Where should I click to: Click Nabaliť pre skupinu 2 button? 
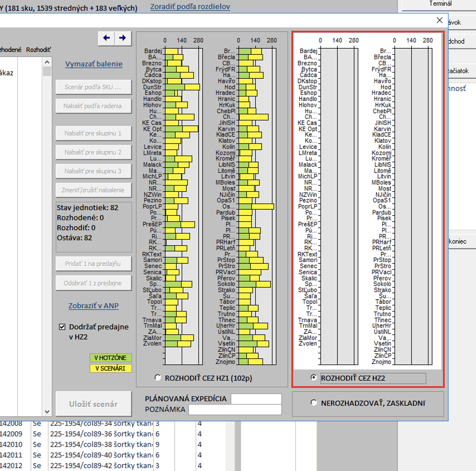pyautogui.click(x=93, y=152)
